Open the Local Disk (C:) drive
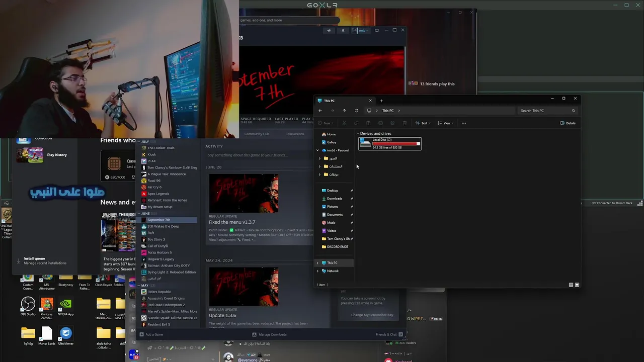Image resolution: width=644 pixels, height=362 pixels. (x=390, y=144)
